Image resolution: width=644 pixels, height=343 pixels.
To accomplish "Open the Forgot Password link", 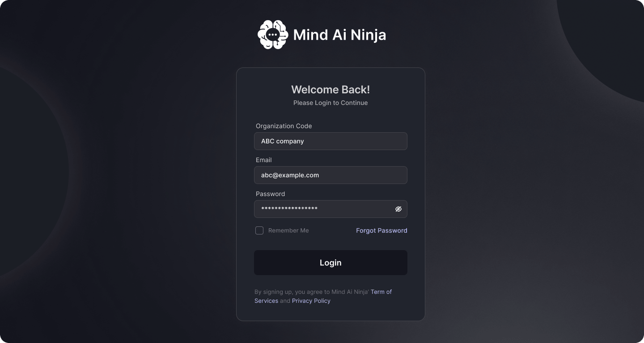I will pyautogui.click(x=381, y=230).
